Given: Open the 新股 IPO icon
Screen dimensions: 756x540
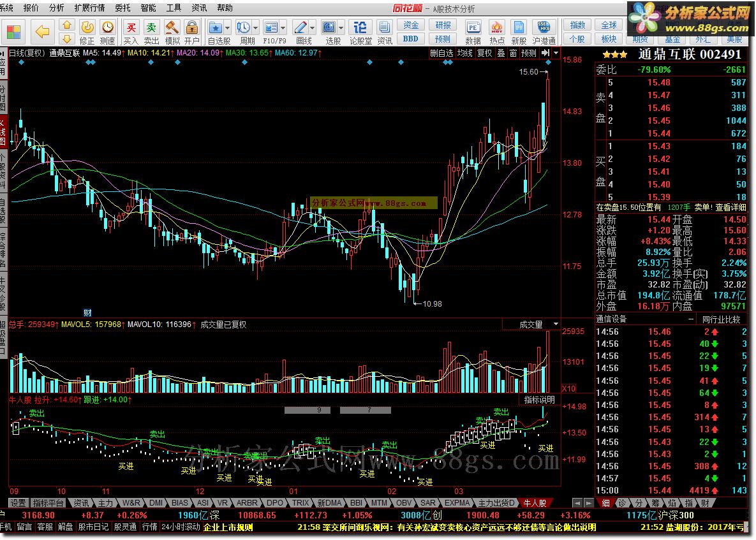Looking at the screenshot, I should (x=519, y=33).
